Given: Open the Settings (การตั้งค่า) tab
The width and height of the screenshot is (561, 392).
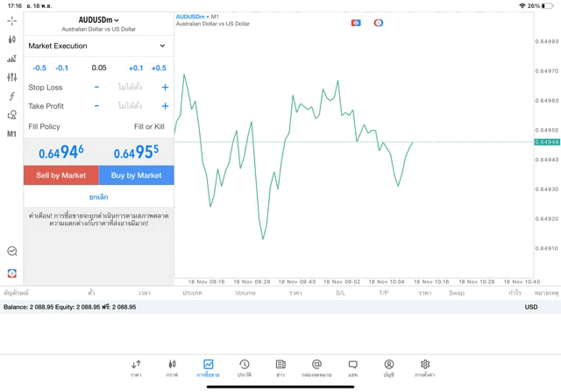Looking at the screenshot, I should [424, 367].
